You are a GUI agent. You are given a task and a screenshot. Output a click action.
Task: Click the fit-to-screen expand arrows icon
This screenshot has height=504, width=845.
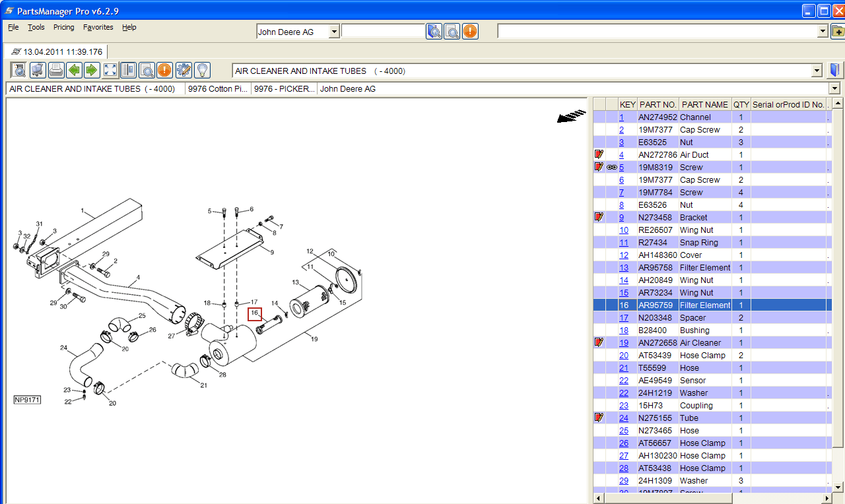coord(110,70)
